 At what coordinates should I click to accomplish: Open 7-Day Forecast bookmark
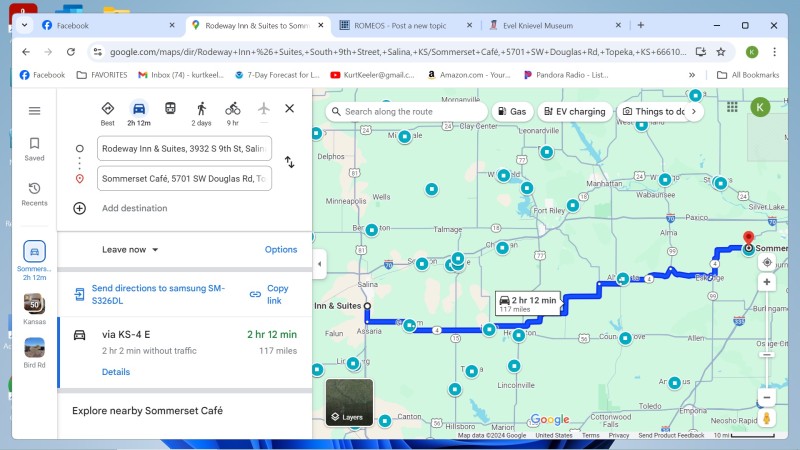tap(277, 75)
